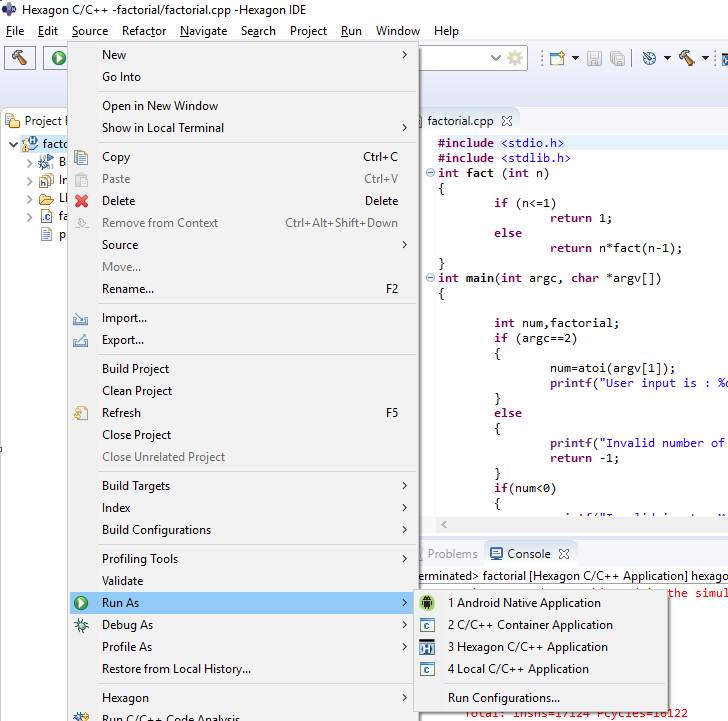The image size is (728, 721).
Task: Open the Build Configurations submenu
Action: (244, 530)
